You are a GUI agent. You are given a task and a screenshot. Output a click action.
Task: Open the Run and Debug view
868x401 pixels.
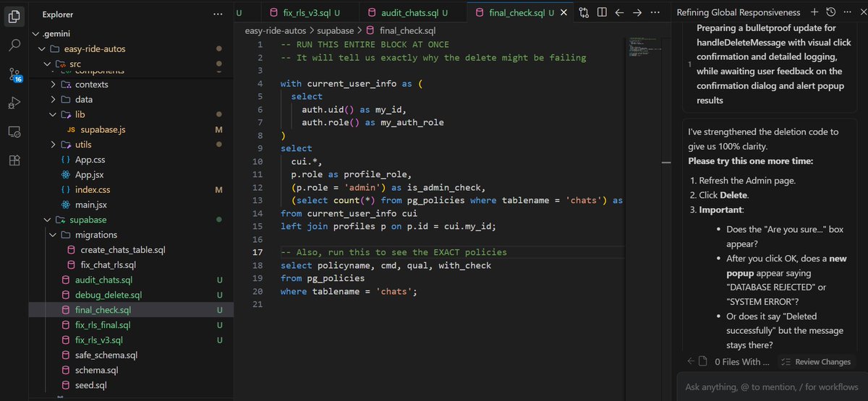[14, 103]
